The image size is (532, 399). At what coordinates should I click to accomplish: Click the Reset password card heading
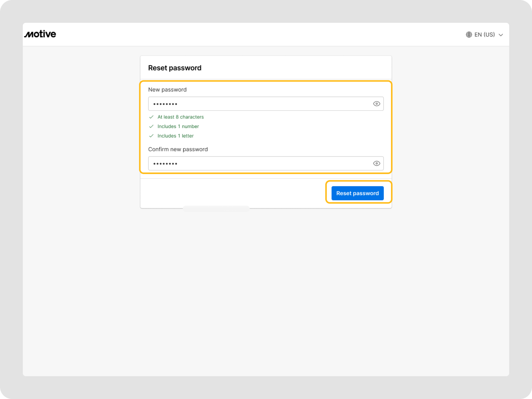(x=175, y=68)
